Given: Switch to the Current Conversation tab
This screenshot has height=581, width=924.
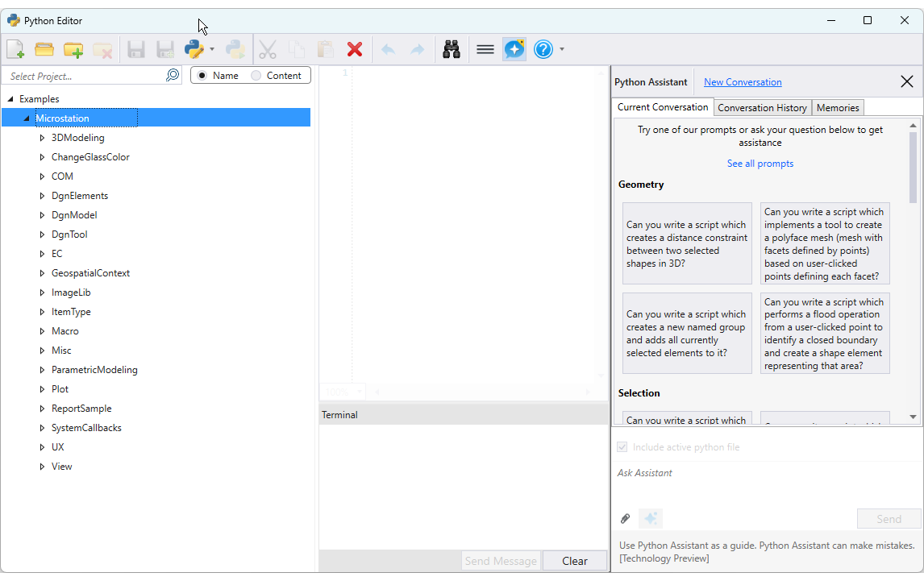Looking at the screenshot, I should [x=662, y=107].
